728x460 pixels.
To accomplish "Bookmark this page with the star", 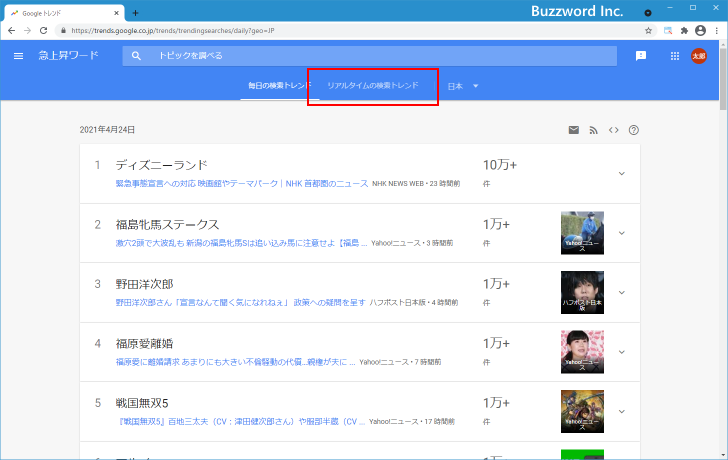I will tap(648, 31).
